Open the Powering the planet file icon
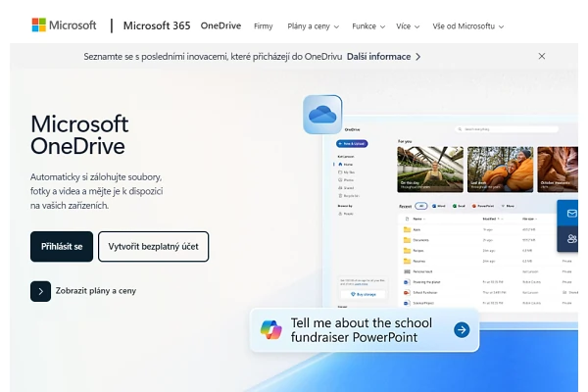The width and height of the screenshot is (588, 392). (407, 282)
